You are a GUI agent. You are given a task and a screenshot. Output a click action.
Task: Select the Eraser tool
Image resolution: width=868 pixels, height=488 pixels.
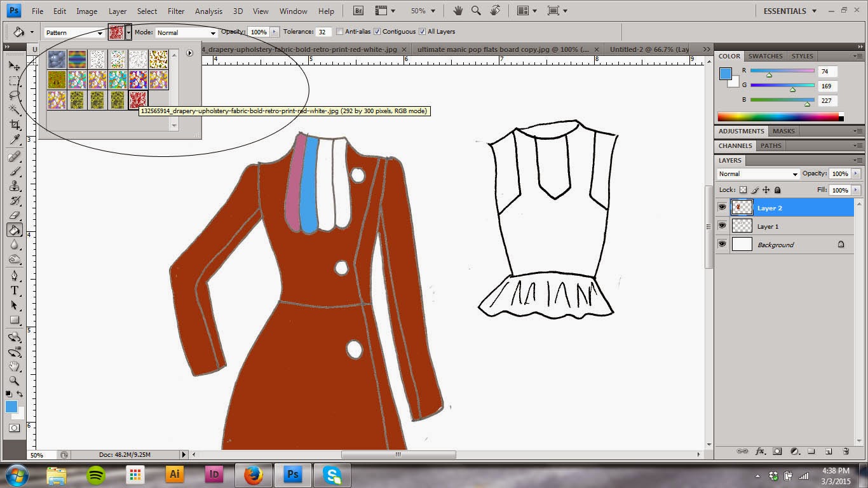pyautogui.click(x=15, y=215)
